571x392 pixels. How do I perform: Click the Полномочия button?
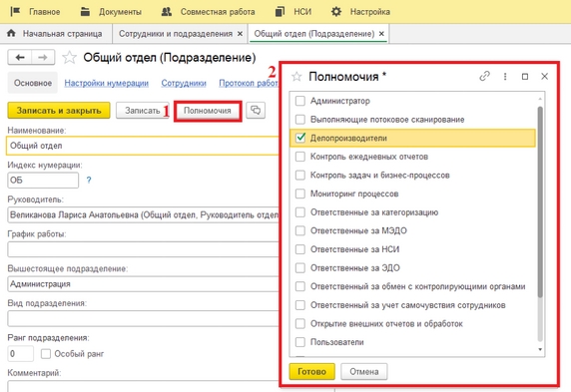coord(208,111)
